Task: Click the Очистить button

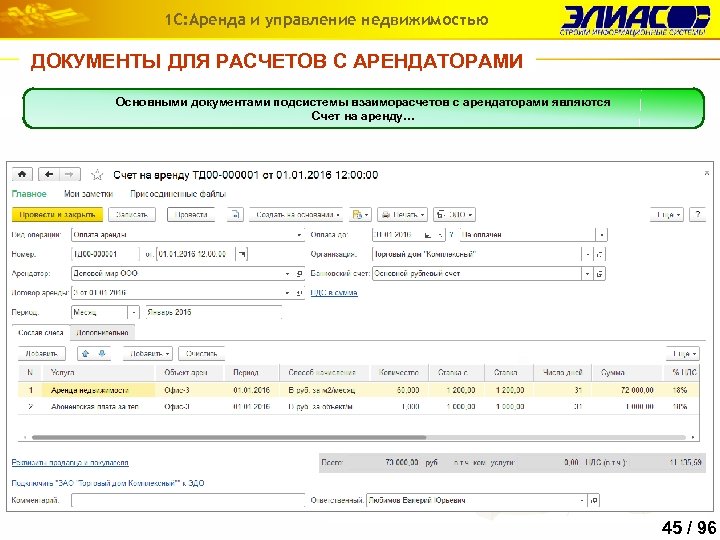Action: point(202,354)
